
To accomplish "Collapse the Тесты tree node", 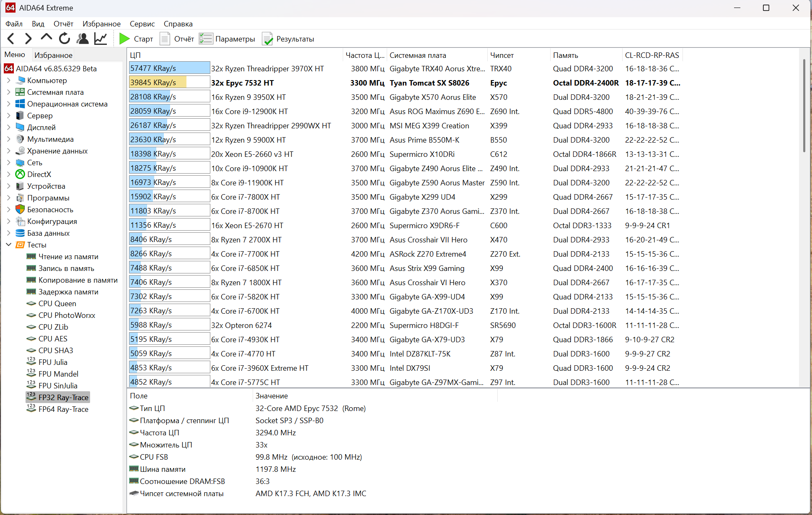I will pyautogui.click(x=9, y=245).
